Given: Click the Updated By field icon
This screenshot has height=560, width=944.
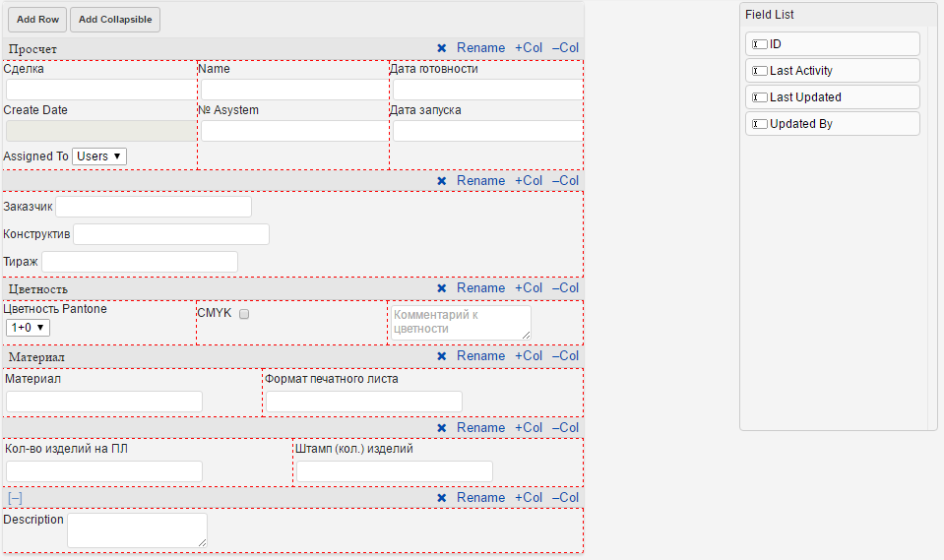Looking at the screenshot, I should tap(760, 124).
